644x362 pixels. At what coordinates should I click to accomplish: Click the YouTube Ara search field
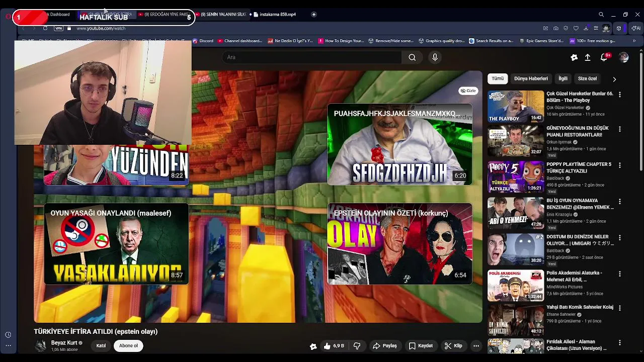(x=311, y=57)
